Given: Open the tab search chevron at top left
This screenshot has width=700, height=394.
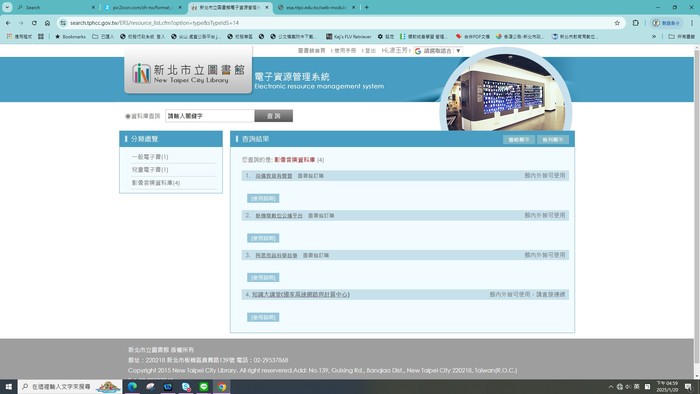Looking at the screenshot, I should (x=7, y=7).
